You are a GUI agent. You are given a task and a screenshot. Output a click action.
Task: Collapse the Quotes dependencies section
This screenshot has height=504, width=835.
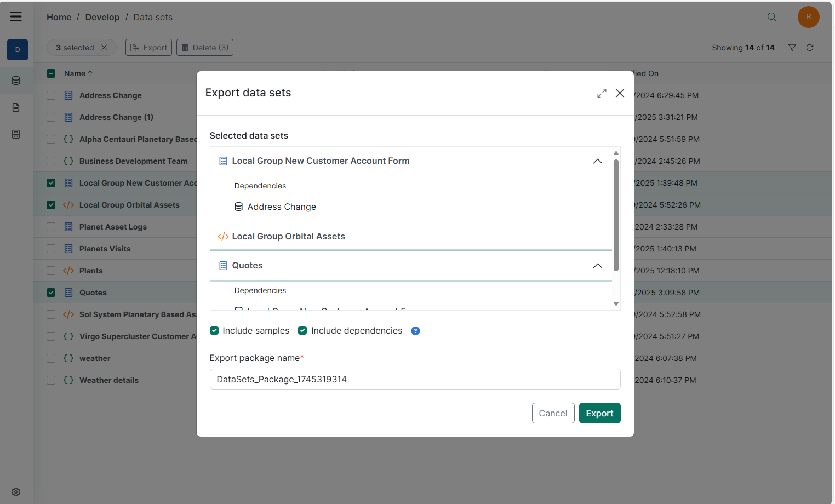click(598, 266)
